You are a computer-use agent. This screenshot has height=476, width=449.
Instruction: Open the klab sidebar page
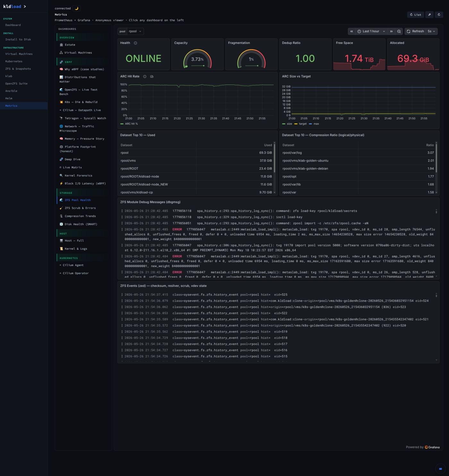click(x=24, y=76)
